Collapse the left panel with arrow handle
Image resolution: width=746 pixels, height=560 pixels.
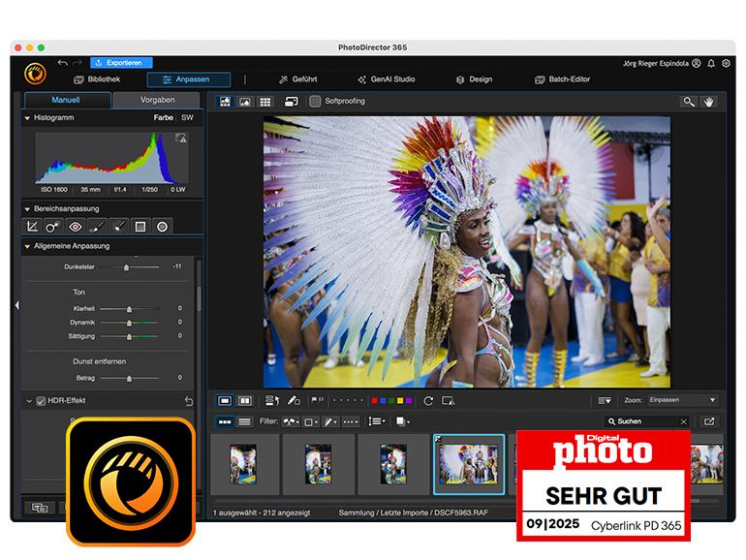pos(16,305)
